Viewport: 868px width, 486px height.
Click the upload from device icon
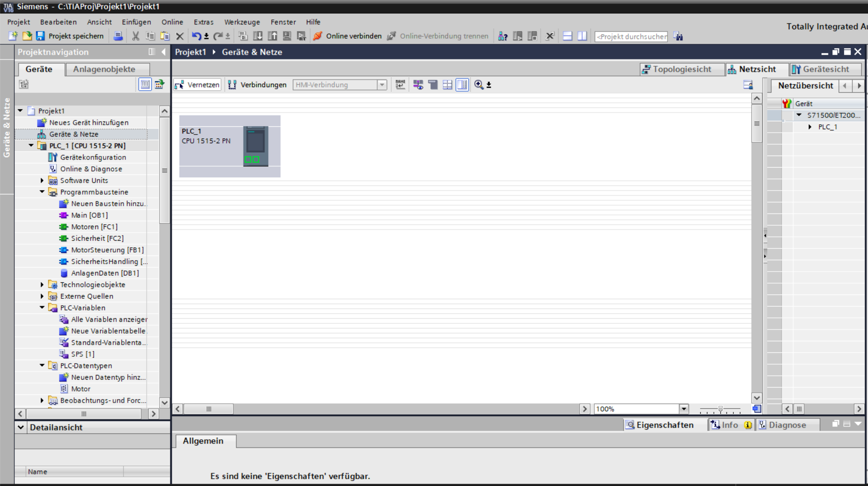tap(272, 36)
